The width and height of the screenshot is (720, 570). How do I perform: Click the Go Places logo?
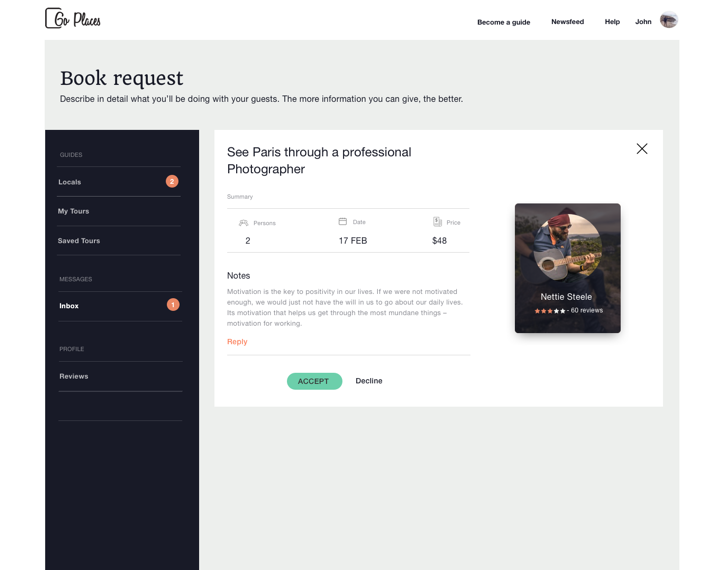(73, 18)
